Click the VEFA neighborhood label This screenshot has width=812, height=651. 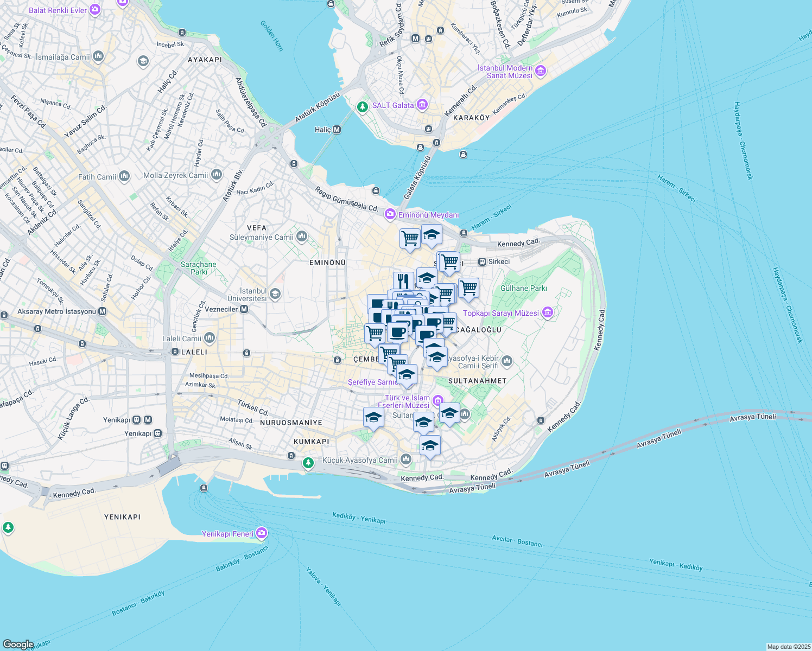coord(257,228)
